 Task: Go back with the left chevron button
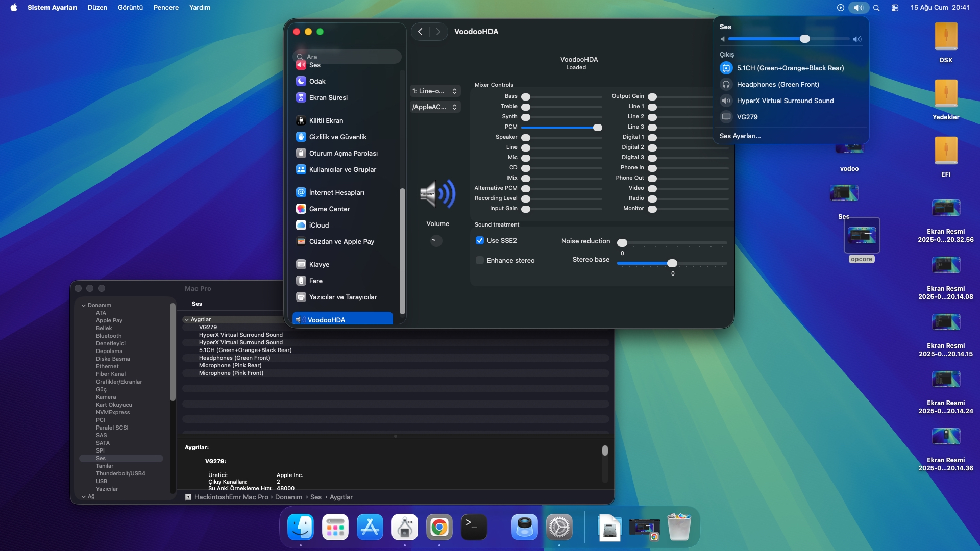420,32
